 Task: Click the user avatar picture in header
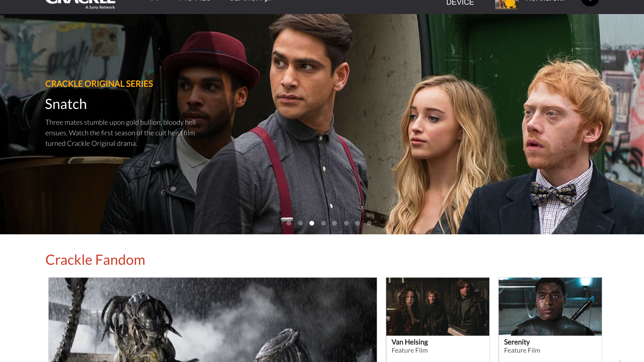[507, 4]
